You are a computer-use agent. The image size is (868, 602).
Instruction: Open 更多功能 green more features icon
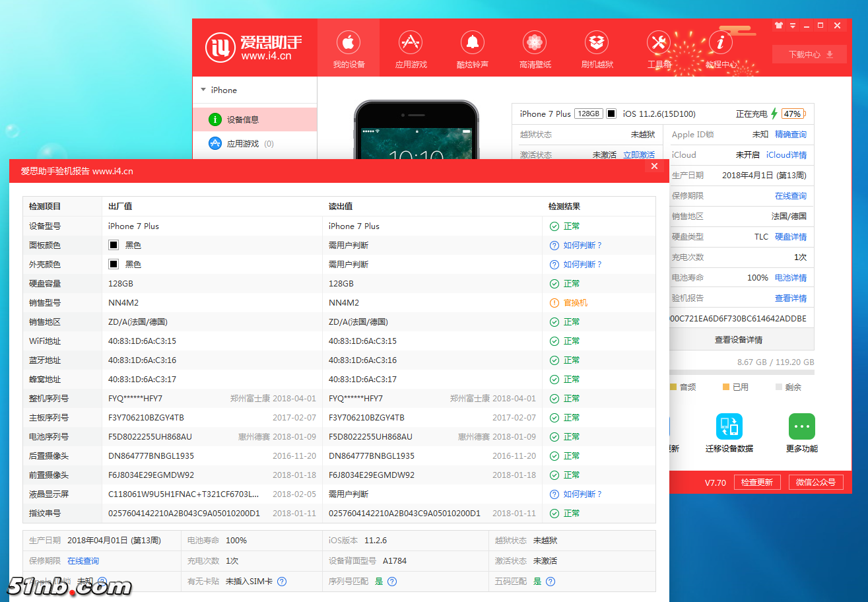[801, 427]
